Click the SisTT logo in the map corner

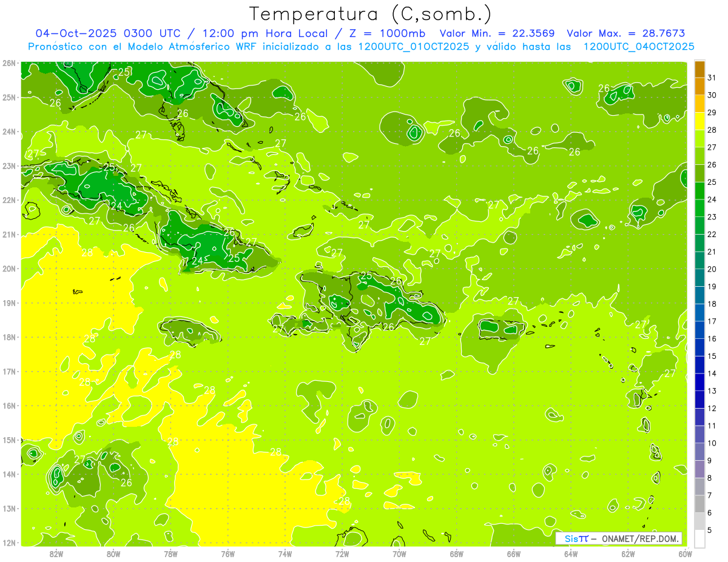click(576, 538)
